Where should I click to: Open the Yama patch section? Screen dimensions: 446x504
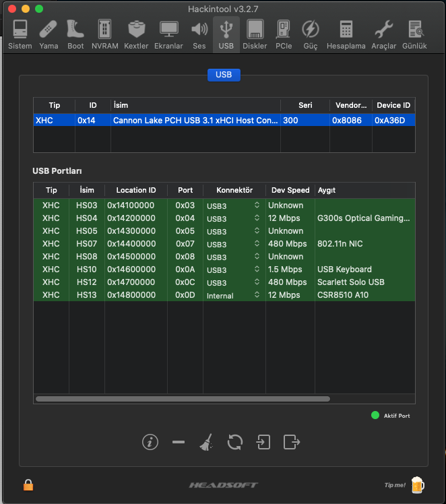(49, 34)
